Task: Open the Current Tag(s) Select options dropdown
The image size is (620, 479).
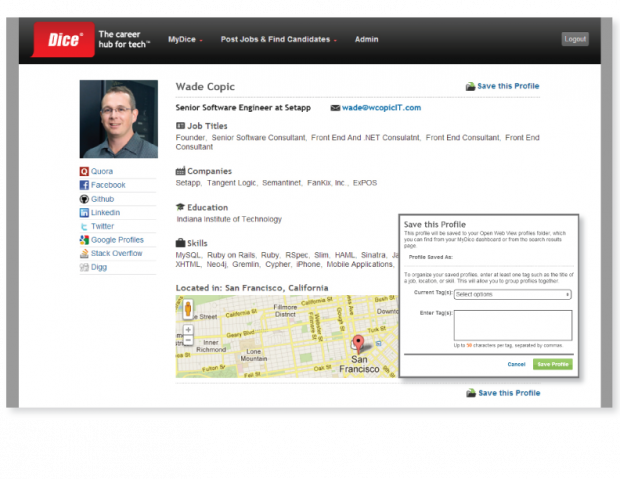Action: coord(512,294)
